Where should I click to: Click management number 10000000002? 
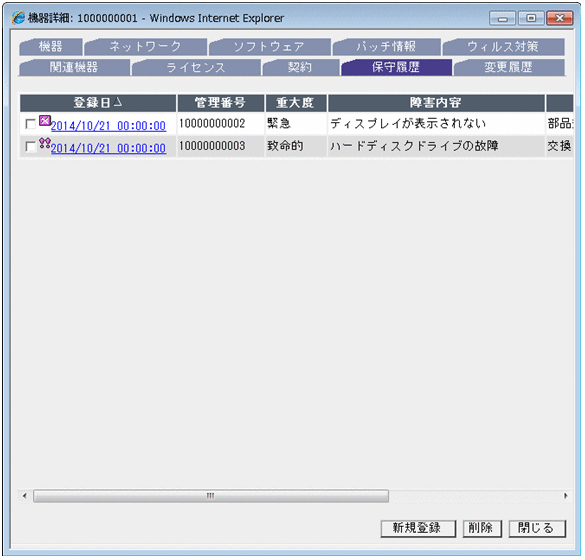tap(212, 123)
